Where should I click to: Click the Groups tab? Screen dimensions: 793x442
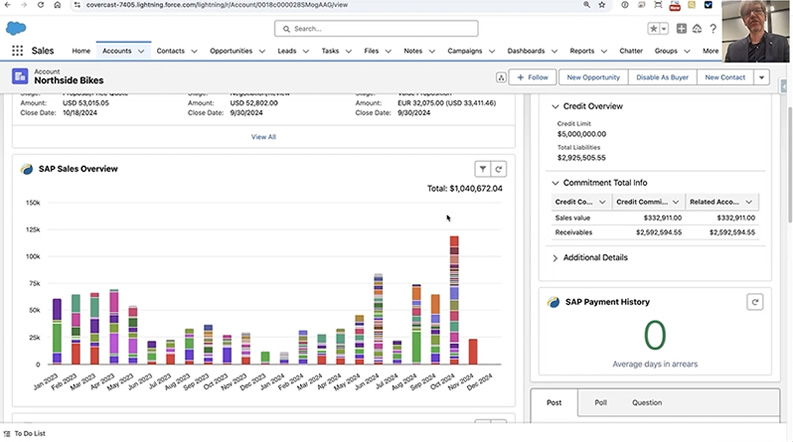pyautogui.click(x=666, y=51)
